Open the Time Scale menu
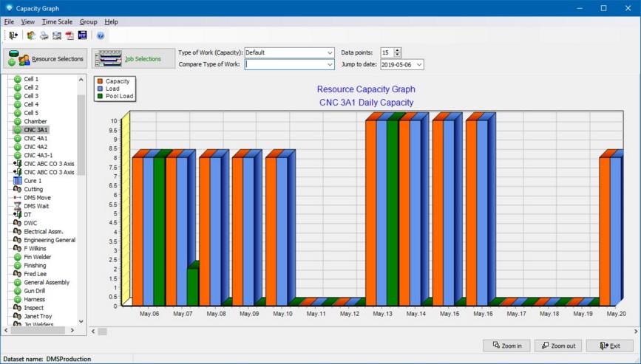 pyautogui.click(x=57, y=22)
